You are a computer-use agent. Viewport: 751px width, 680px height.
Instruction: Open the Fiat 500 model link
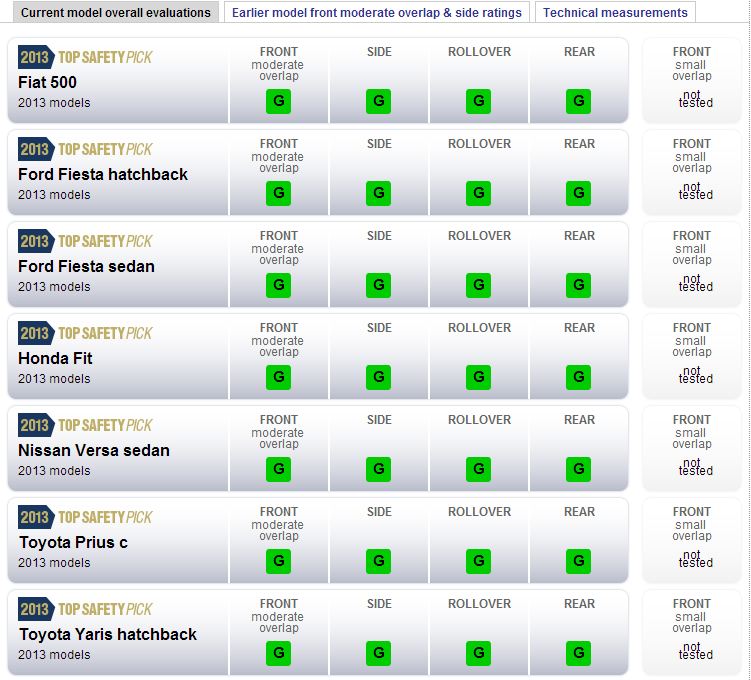click(x=47, y=82)
